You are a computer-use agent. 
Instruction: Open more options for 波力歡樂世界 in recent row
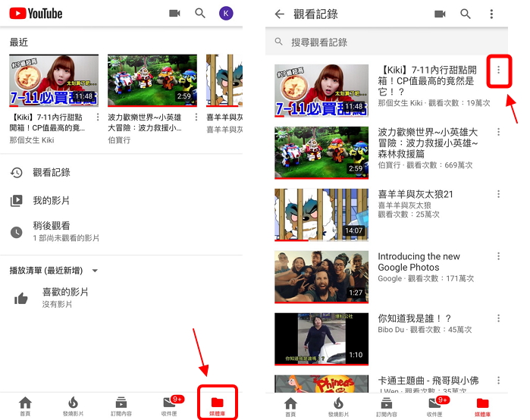[x=196, y=117]
